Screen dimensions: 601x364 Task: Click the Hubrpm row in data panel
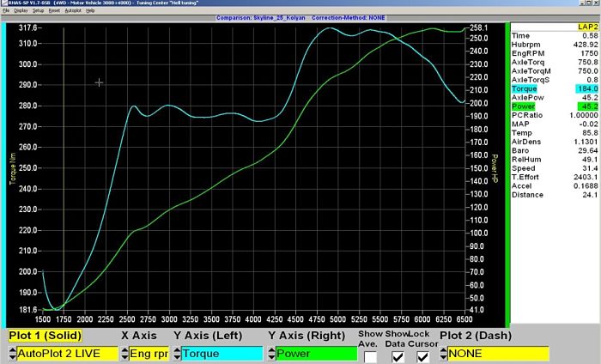[555, 45]
